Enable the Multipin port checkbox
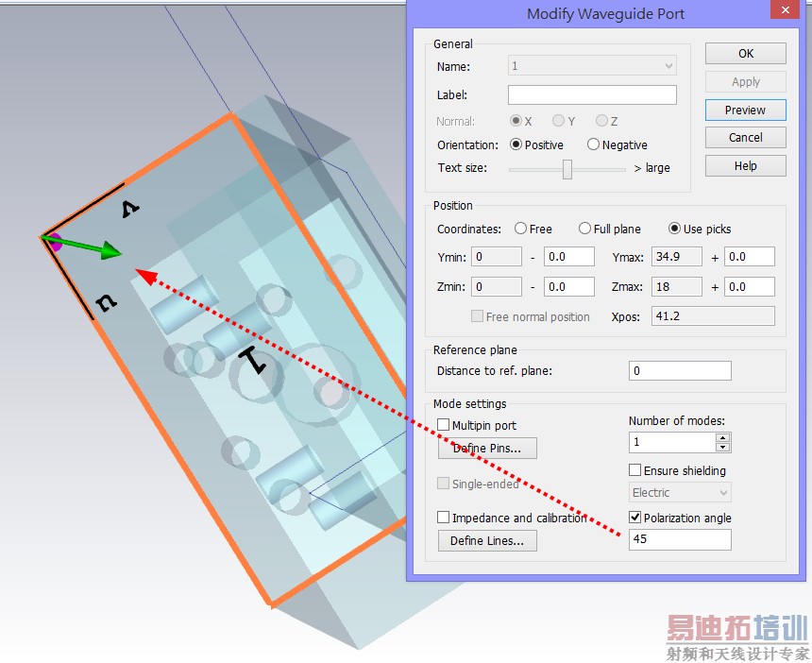 (x=443, y=425)
